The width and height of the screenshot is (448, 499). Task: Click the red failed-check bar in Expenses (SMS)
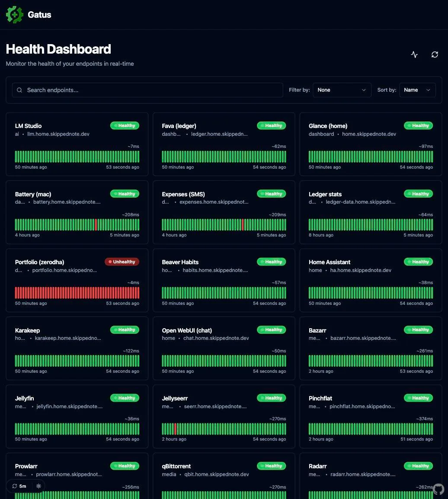click(x=243, y=225)
